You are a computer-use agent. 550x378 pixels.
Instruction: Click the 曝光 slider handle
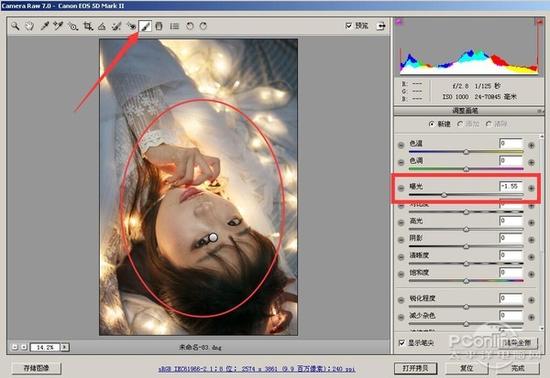[444, 195]
